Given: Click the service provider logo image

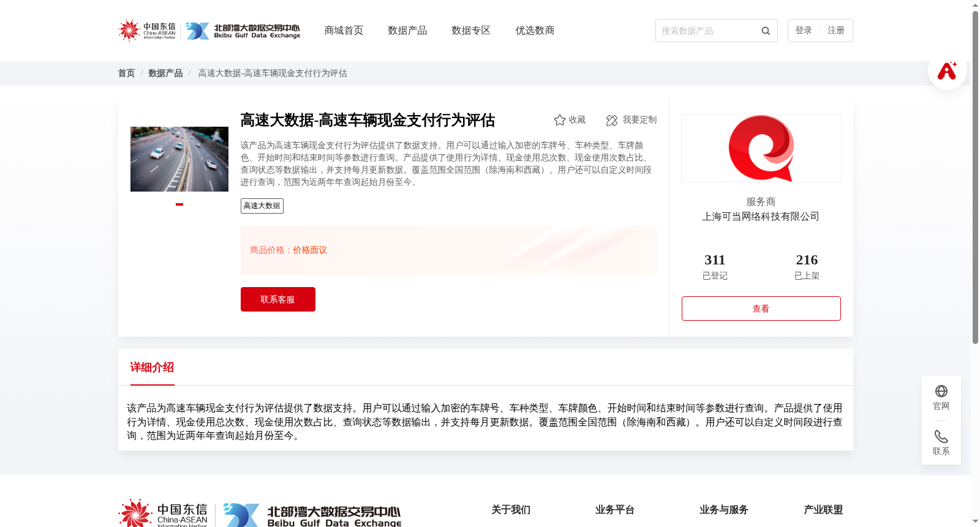Looking at the screenshot, I should tap(761, 148).
